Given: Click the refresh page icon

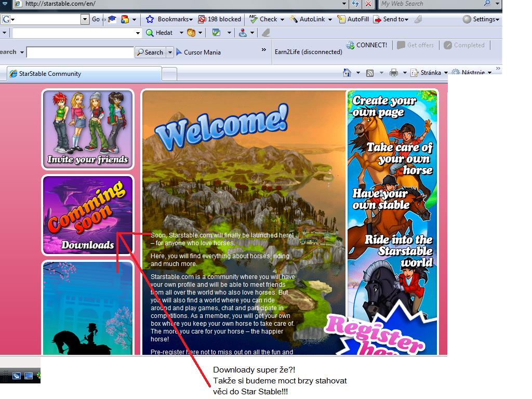Looking at the screenshot, I should click(x=355, y=4).
